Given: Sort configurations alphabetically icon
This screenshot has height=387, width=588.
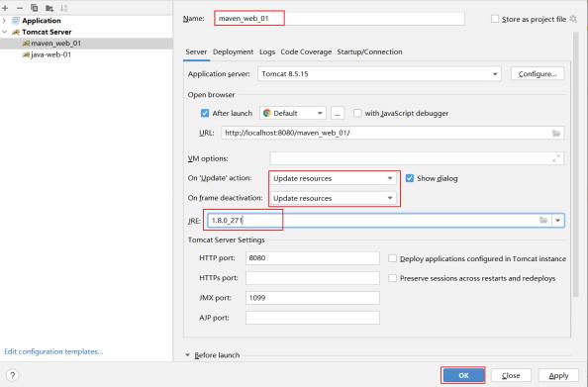Looking at the screenshot, I should 64,8.
